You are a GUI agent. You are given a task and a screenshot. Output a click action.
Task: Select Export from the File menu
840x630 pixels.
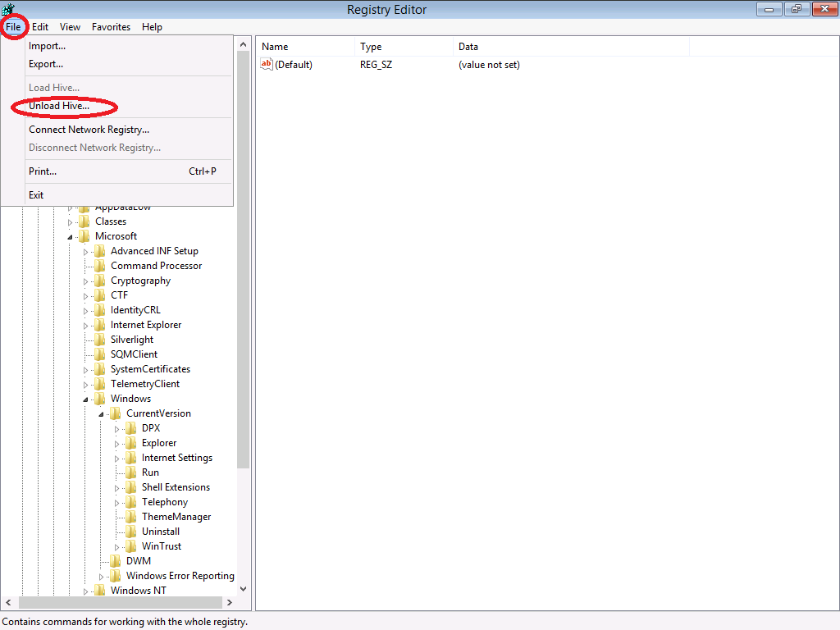[46, 64]
